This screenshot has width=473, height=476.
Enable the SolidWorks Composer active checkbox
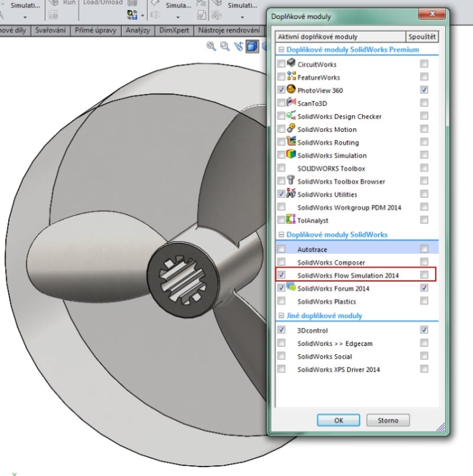coord(282,261)
